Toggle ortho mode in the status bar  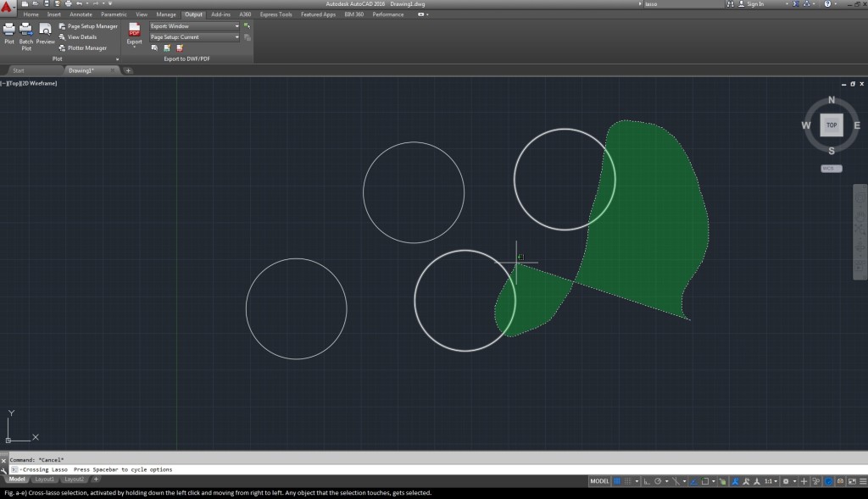pos(646,481)
